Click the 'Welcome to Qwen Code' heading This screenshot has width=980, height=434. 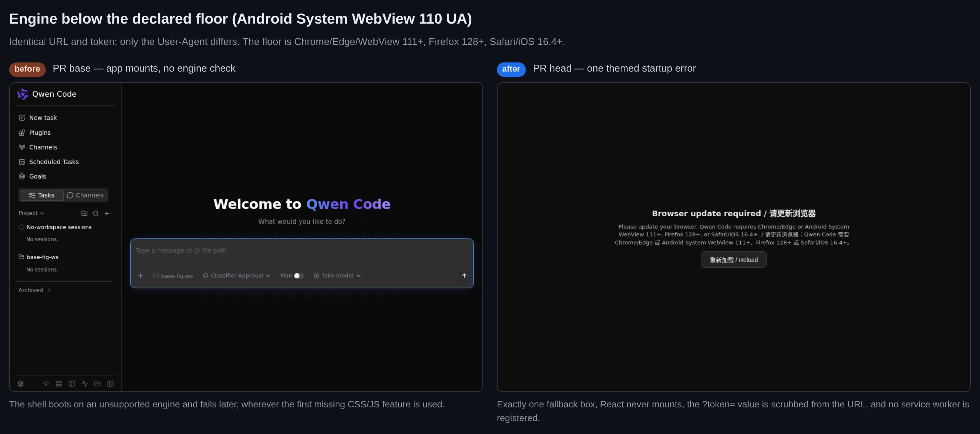[x=302, y=204]
